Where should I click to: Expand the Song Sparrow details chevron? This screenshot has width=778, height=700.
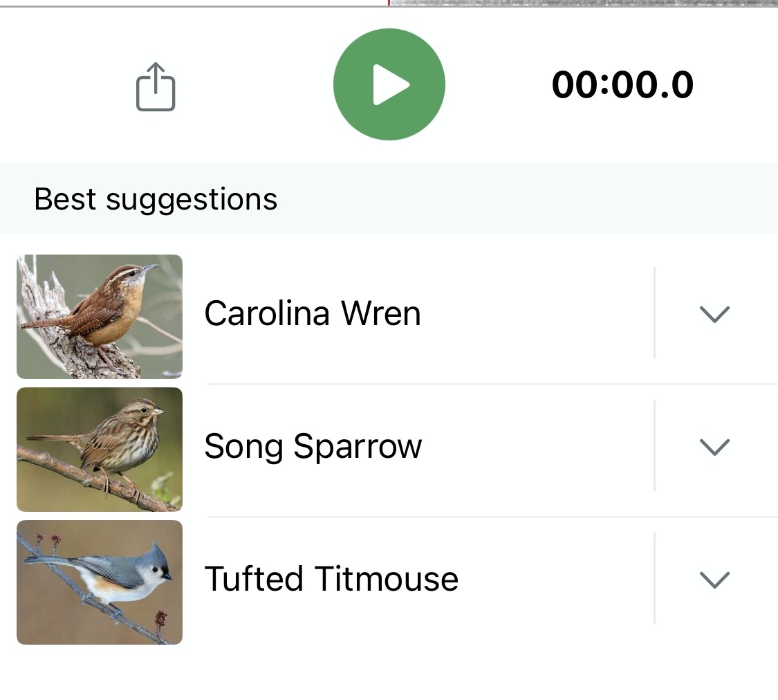714,448
